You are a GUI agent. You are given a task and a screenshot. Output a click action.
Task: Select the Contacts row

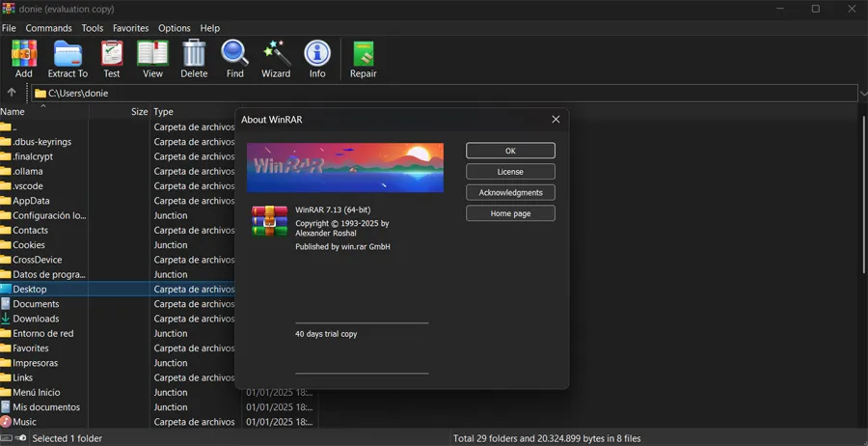pyautogui.click(x=119, y=230)
